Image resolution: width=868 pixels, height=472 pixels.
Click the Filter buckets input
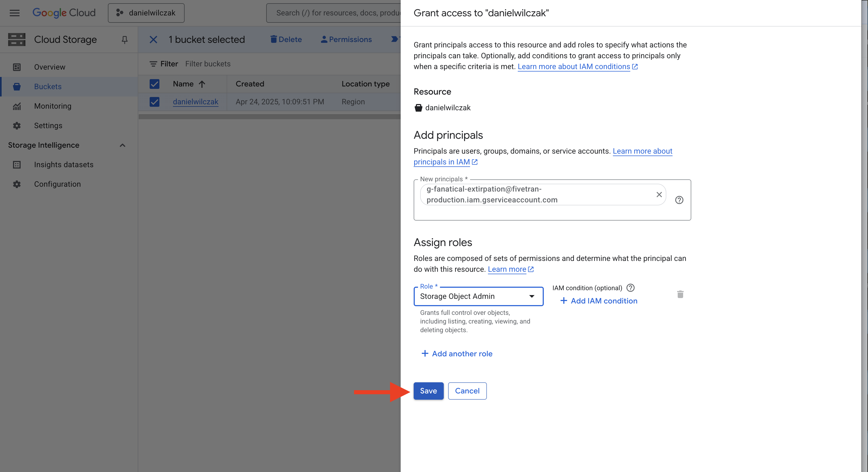(x=208, y=64)
